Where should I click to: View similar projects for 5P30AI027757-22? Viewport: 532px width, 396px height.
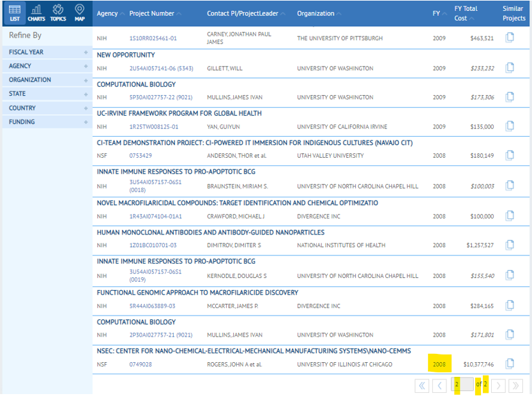510,97
